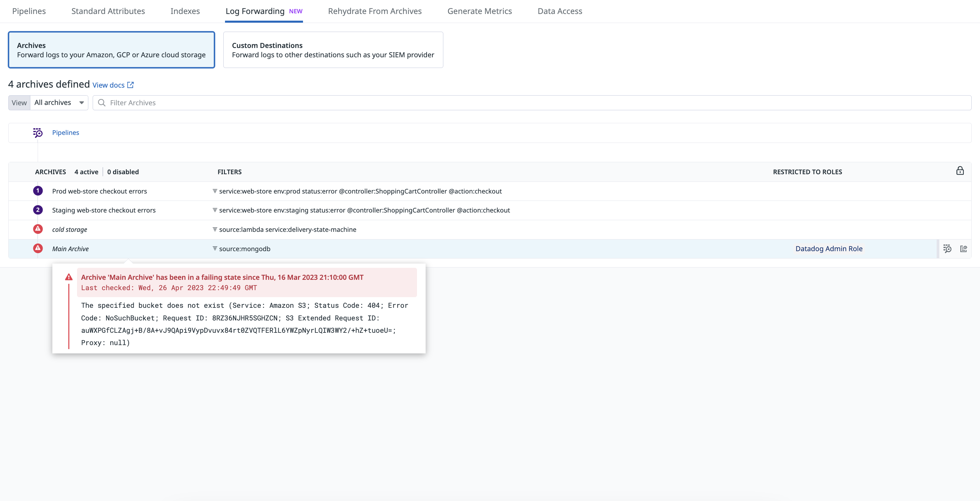
Task: Select the Custom Destinations option card
Action: [x=333, y=50]
